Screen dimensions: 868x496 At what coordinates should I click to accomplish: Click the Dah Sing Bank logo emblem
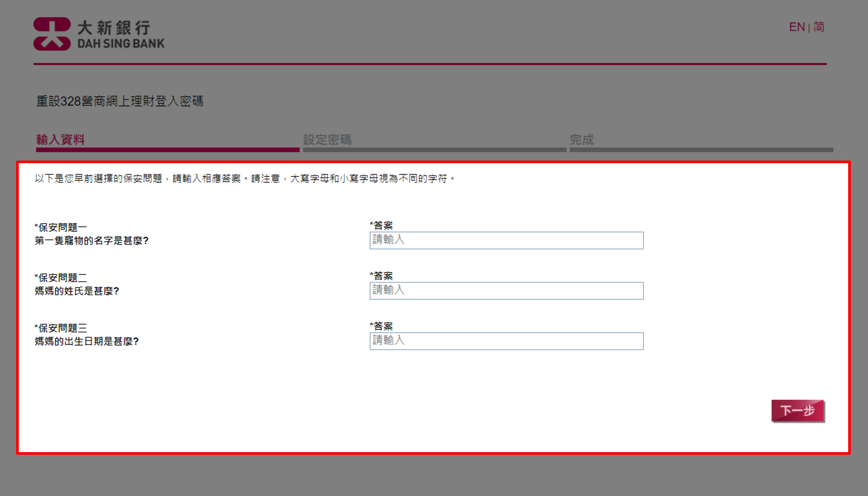tap(52, 34)
